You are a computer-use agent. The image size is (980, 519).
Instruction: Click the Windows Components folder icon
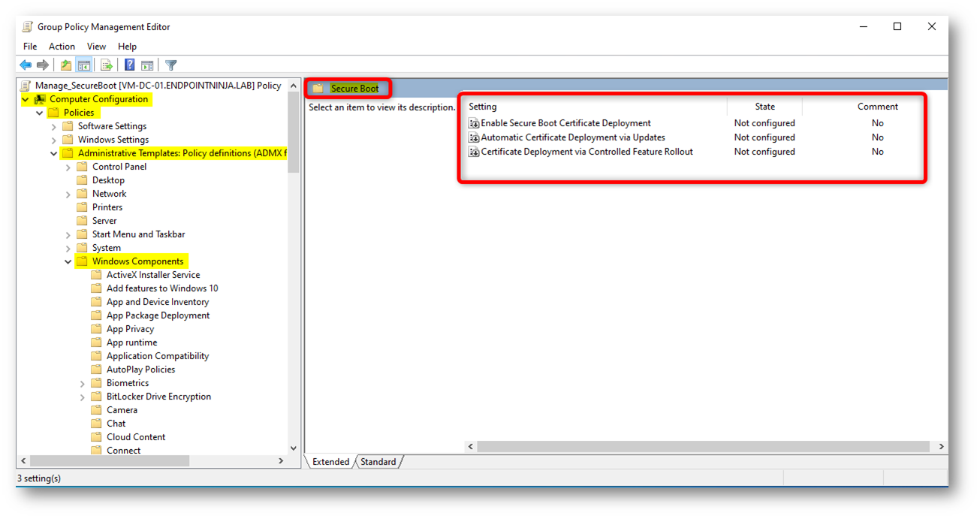tap(82, 261)
